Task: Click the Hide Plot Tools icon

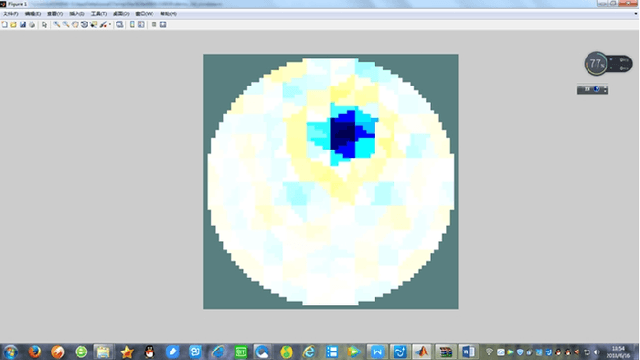Action: tap(154, 25)
